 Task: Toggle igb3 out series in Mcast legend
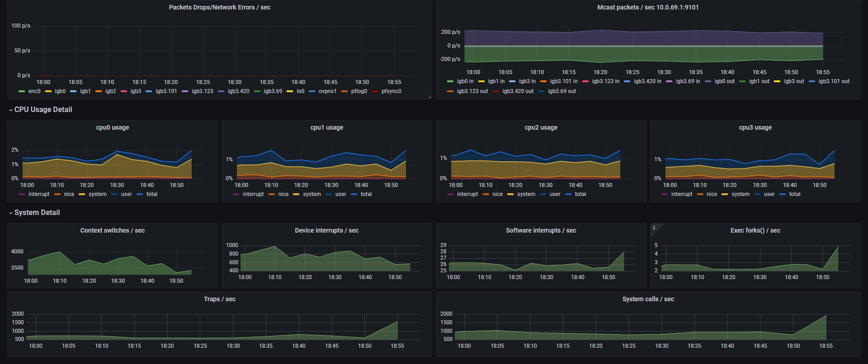click(x=794, y=81)
